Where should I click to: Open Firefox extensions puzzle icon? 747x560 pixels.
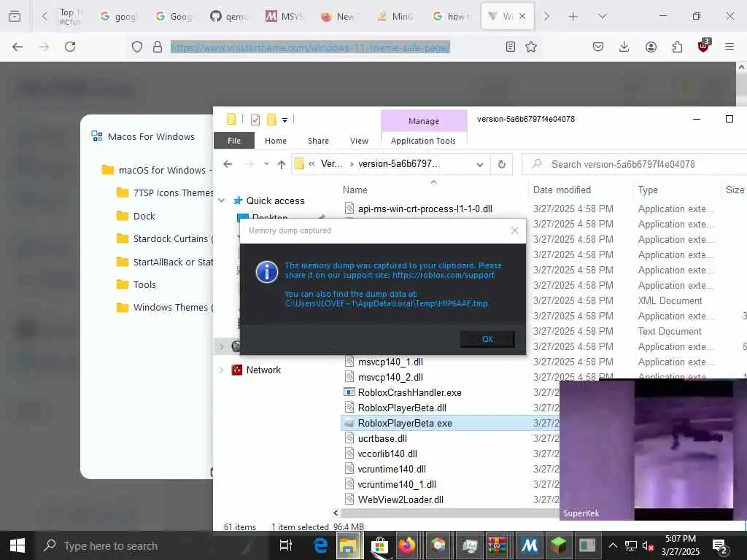click(677, 47)
